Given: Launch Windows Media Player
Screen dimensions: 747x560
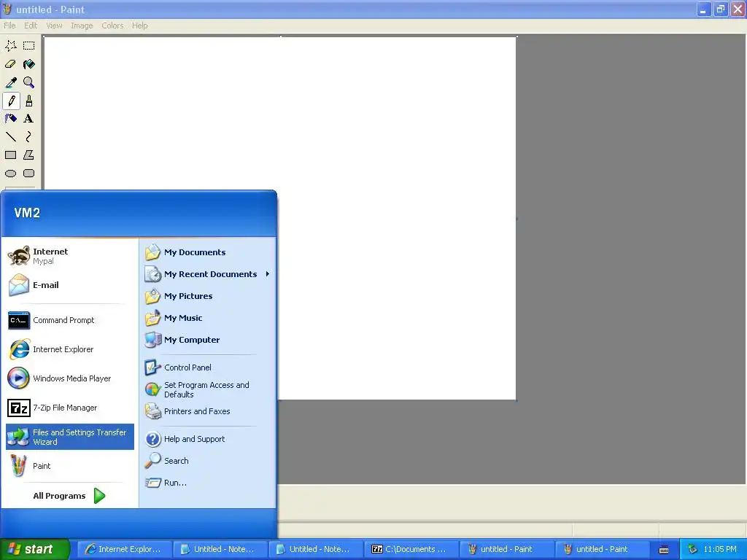Looking at the screenshot, I should pyautogui.click(x=69, y=378).
